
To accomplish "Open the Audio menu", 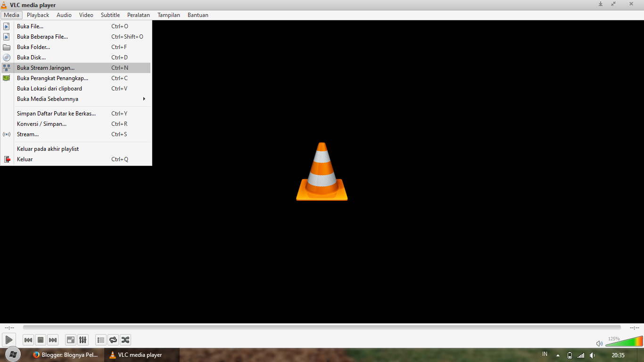I will (x=64, y=15).
